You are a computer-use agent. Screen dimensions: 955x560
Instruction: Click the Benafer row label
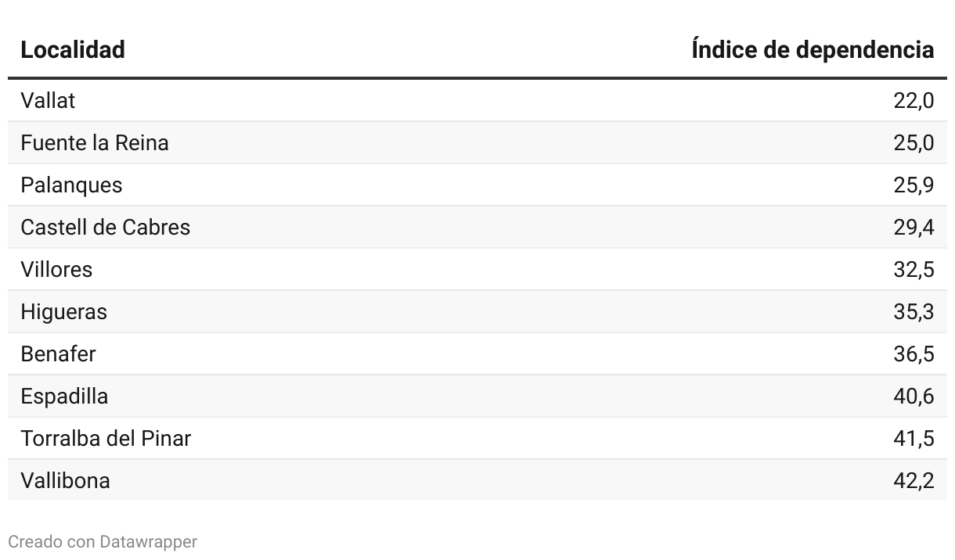[58, 354]
